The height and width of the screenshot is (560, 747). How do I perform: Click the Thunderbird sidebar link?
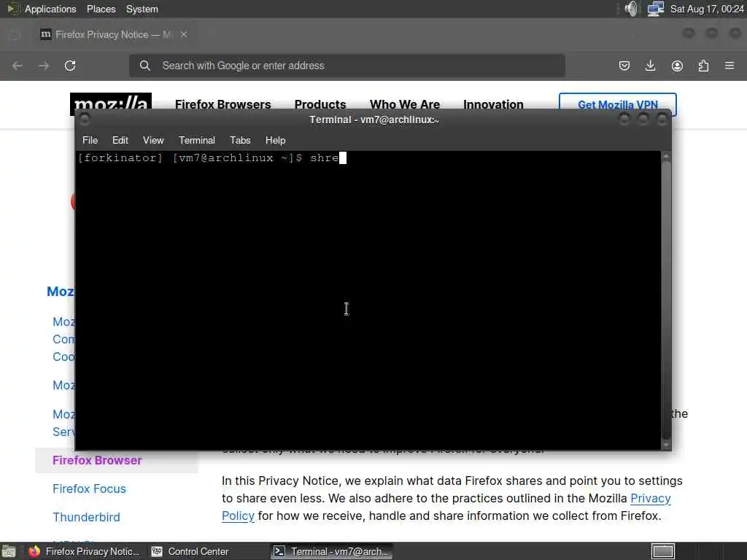coord(86,517)
